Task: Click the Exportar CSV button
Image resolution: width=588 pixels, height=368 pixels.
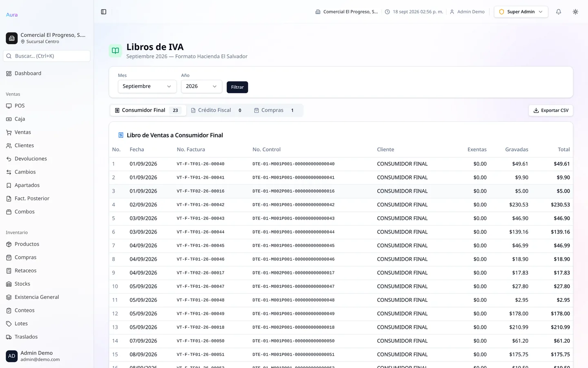Action: coord(551,110)
